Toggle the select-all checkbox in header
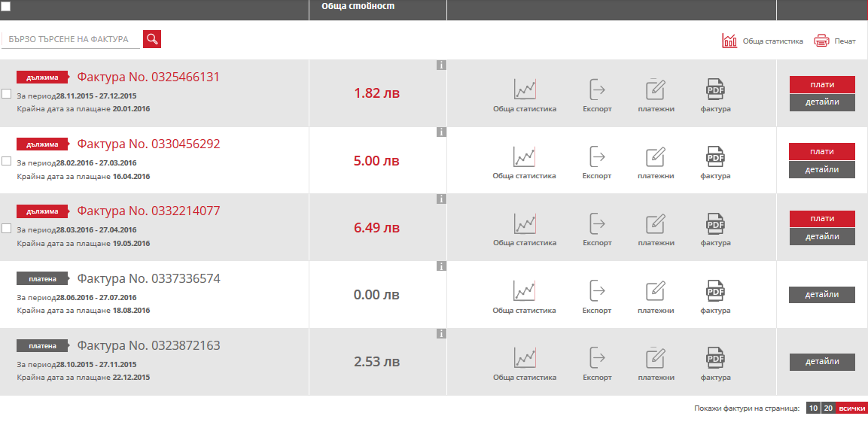 (6, 6)
